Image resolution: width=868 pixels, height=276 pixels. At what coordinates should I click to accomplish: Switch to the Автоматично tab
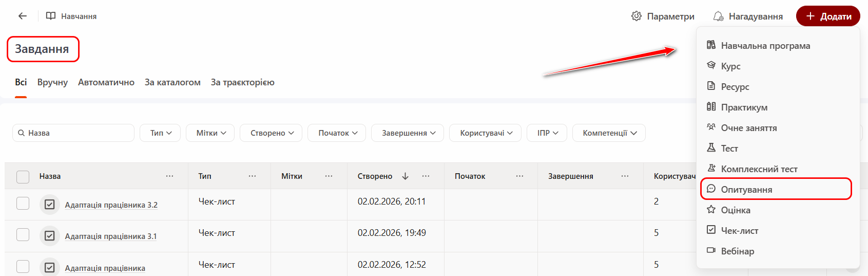[x=106, y=82]
